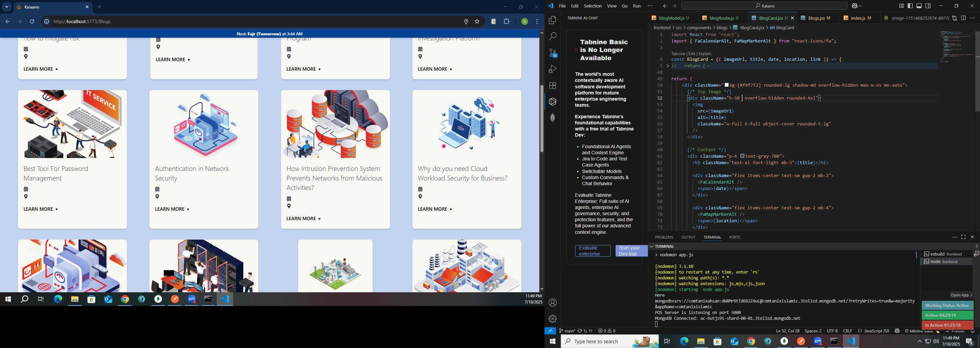Click the Evaluate enterprise button

[593, 251]
